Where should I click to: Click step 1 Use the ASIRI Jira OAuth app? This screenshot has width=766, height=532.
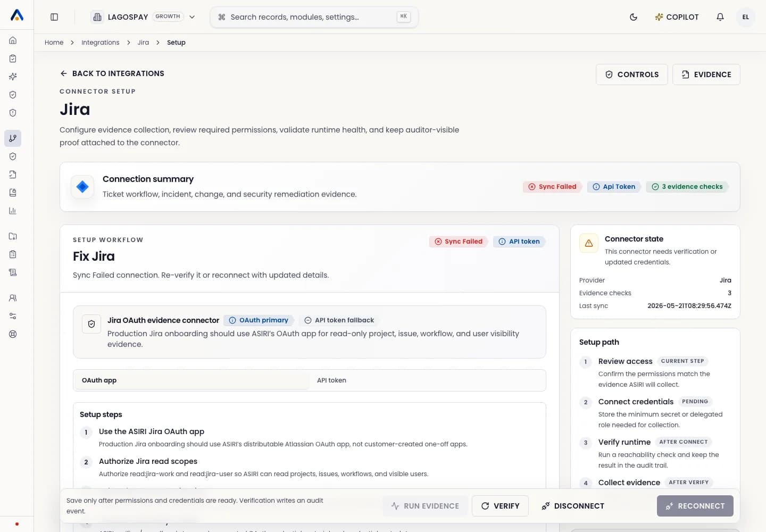(x=310, y=437)
